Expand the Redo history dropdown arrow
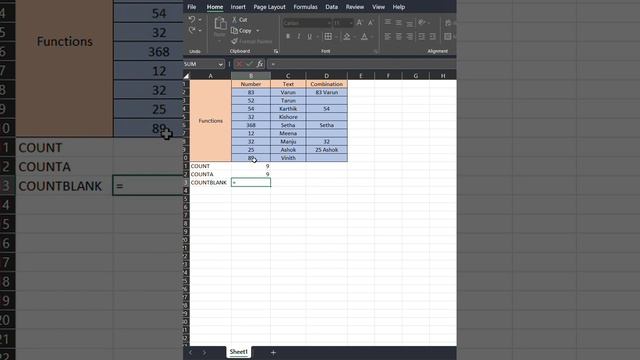This screenshot has width=640, height=360. click(200, 31)
